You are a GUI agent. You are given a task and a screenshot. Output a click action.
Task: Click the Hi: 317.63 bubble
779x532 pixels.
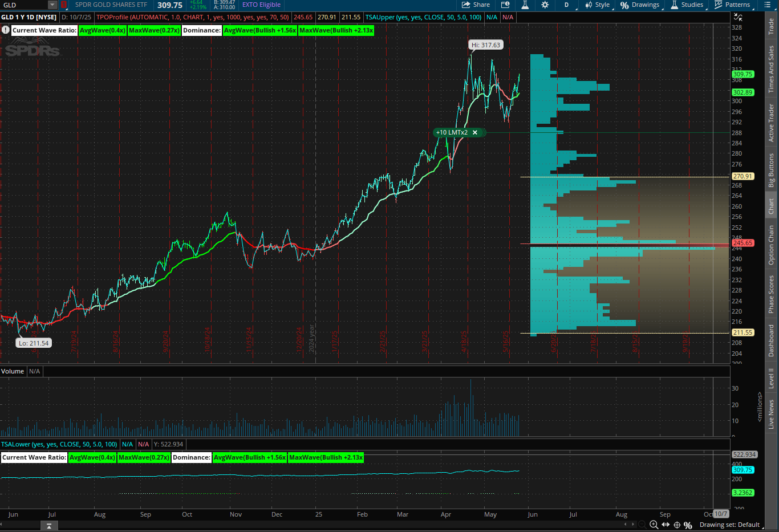(x=486, y=45)
